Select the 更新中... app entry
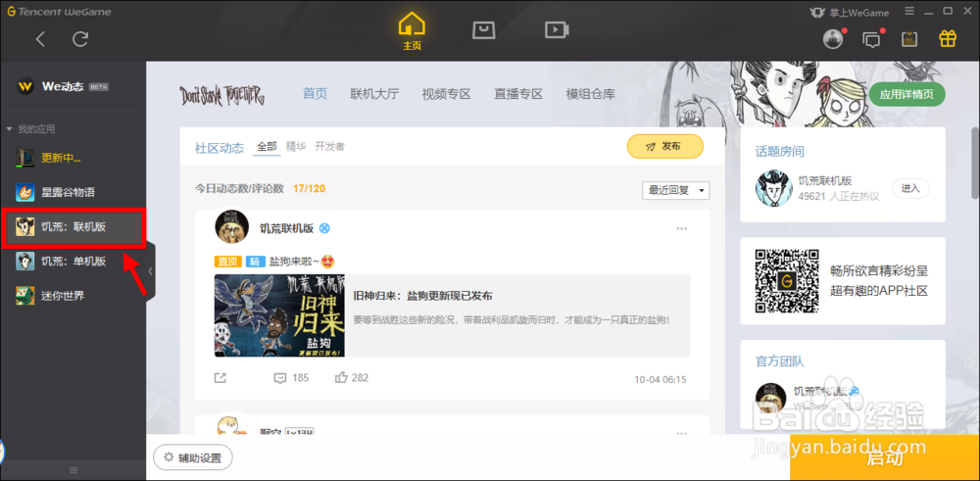Image resolution: width=980 pixels, height=481 pixels. [x=73, y=158]
